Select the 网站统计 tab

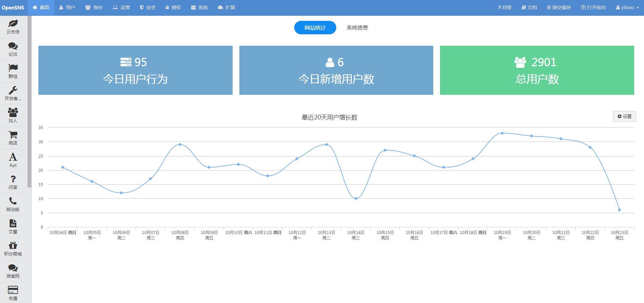[315, 28]
